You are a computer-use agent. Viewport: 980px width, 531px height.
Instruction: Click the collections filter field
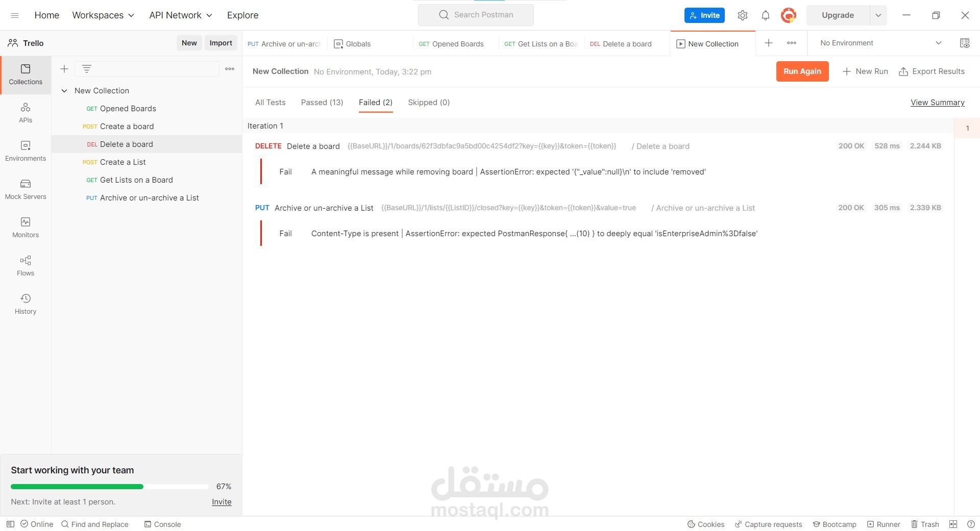[147, 69]
